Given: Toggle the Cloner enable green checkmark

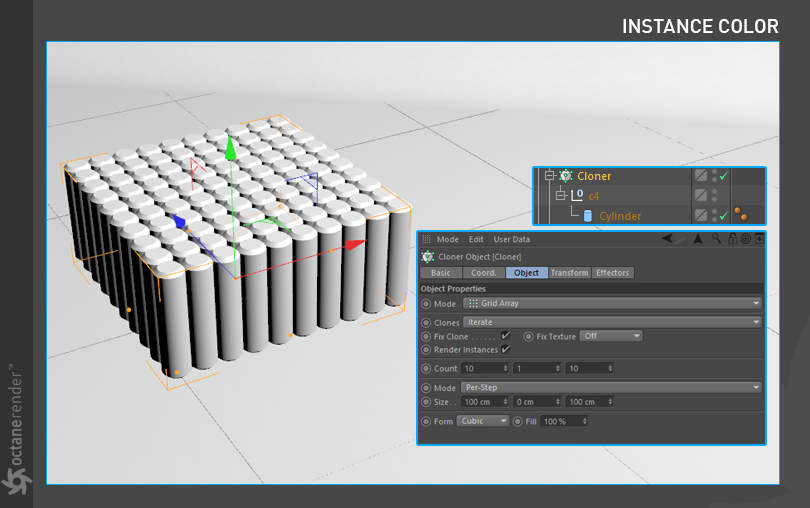Looking at the screenshot, I should 723,176.
